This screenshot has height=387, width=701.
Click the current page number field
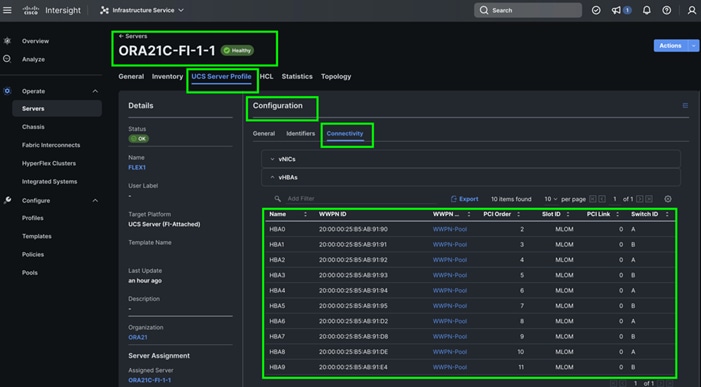(x=615, y=199)
